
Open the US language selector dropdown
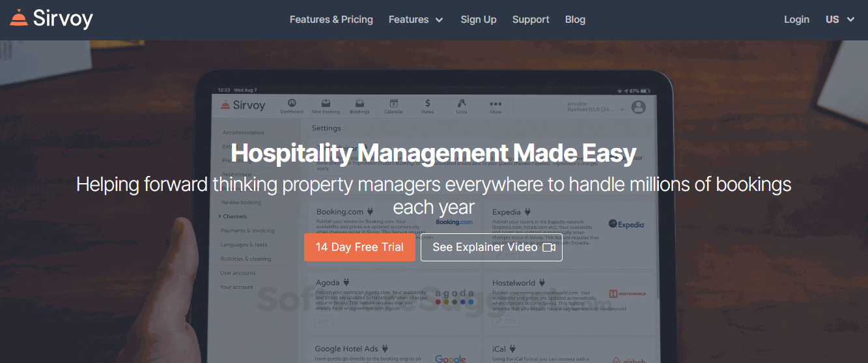click(840, 20)
